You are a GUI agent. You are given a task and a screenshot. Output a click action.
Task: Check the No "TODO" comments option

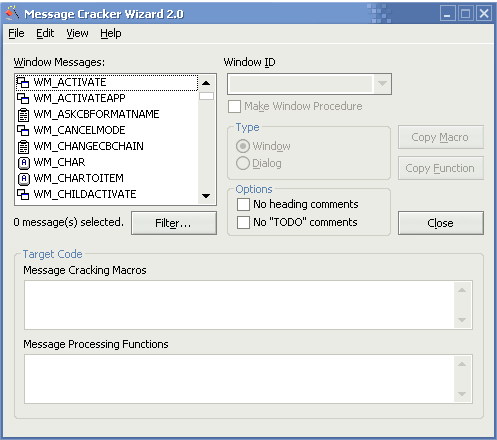click(243, 222)
